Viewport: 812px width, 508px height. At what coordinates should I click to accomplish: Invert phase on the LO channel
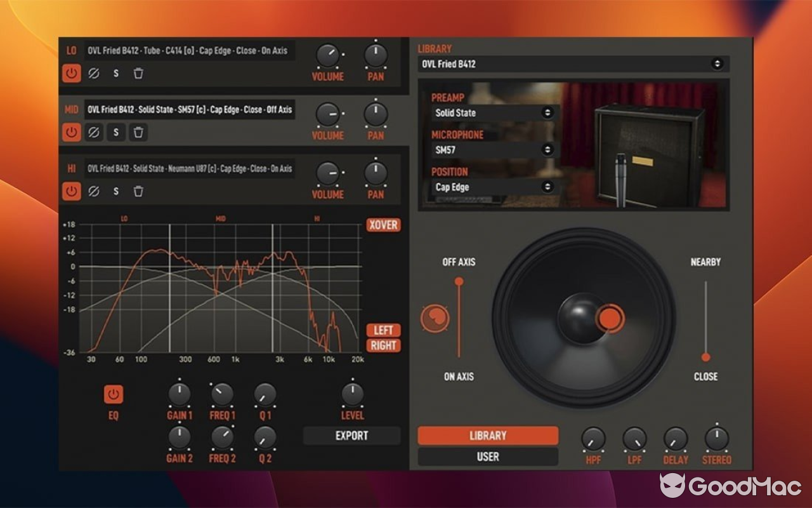click(93, 74)
